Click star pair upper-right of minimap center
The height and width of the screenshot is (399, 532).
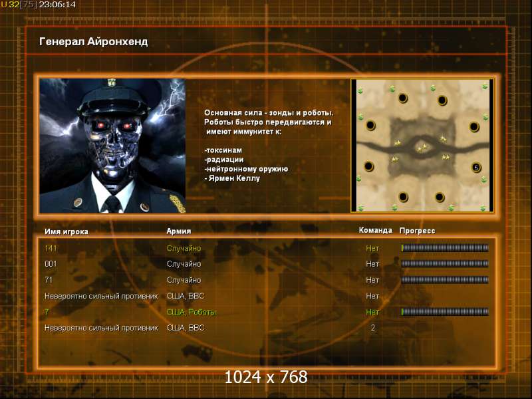[x=444, y=138]
